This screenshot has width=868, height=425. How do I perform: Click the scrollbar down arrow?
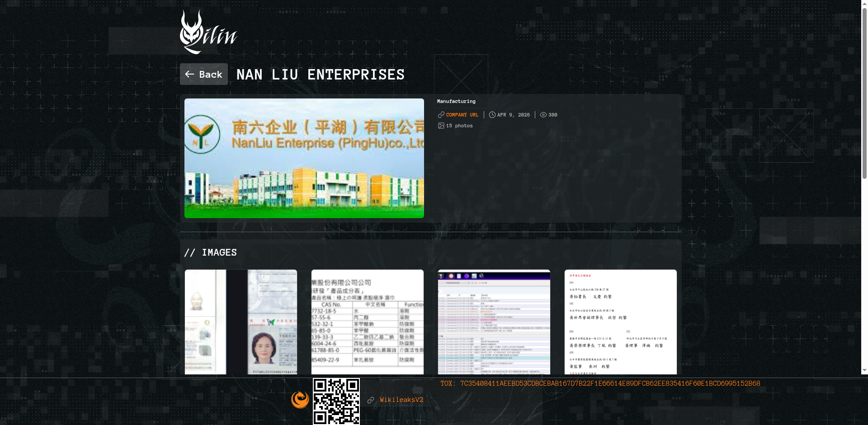click(864, 370)
